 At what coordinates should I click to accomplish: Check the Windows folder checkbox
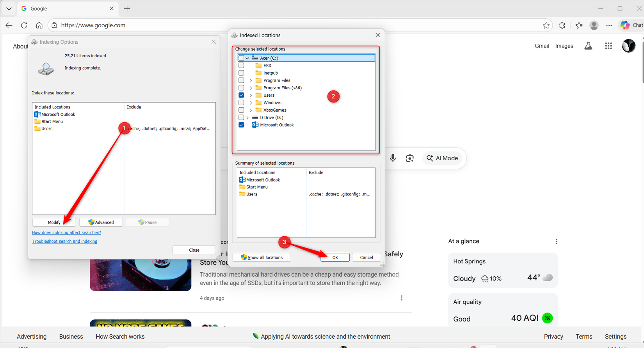click(241, 103)
